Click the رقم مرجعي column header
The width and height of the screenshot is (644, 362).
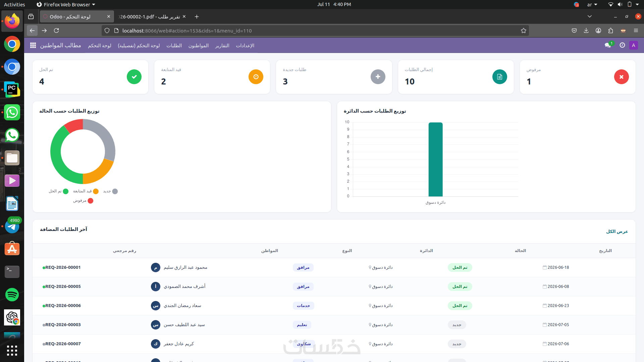(x=124, y=251)
